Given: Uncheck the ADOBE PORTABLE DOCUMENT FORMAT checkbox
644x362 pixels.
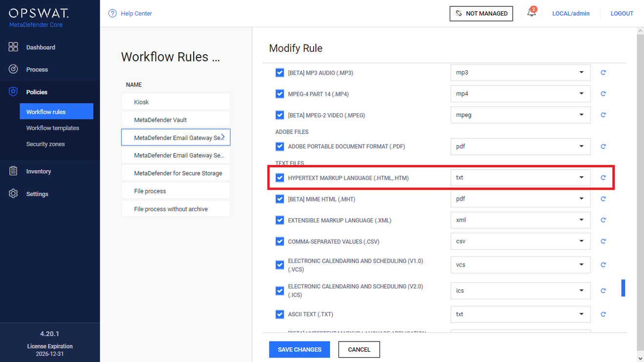Looking at the screenshot, I should (x=280, y=146).
